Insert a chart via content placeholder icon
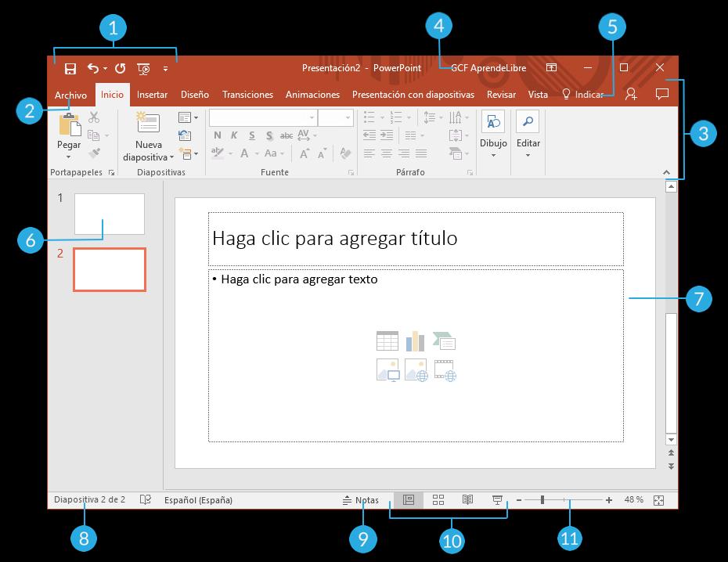Image resolution: width=728 pixels, height=562 pixels. click(x=415, y=341)
